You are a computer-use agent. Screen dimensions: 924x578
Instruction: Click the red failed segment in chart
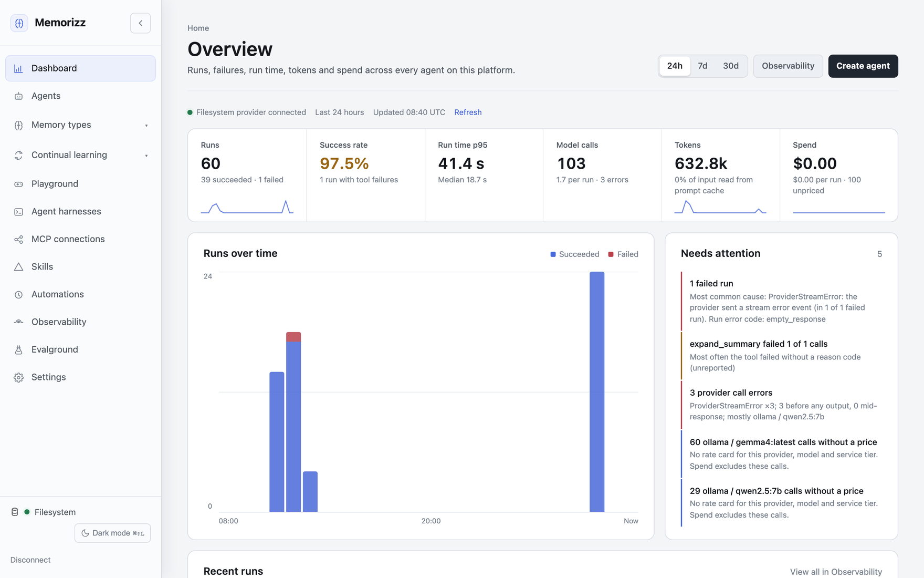click(x=293, y=337)
